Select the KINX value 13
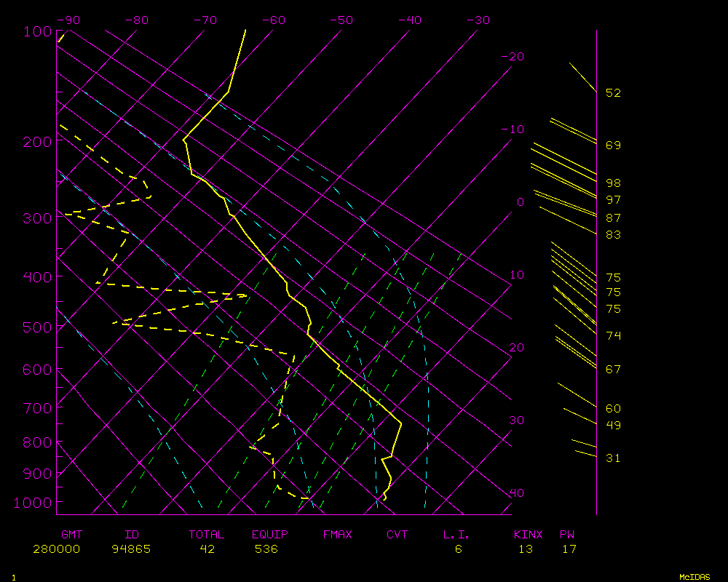The image size is (728, 582). (x=525, y=549)
